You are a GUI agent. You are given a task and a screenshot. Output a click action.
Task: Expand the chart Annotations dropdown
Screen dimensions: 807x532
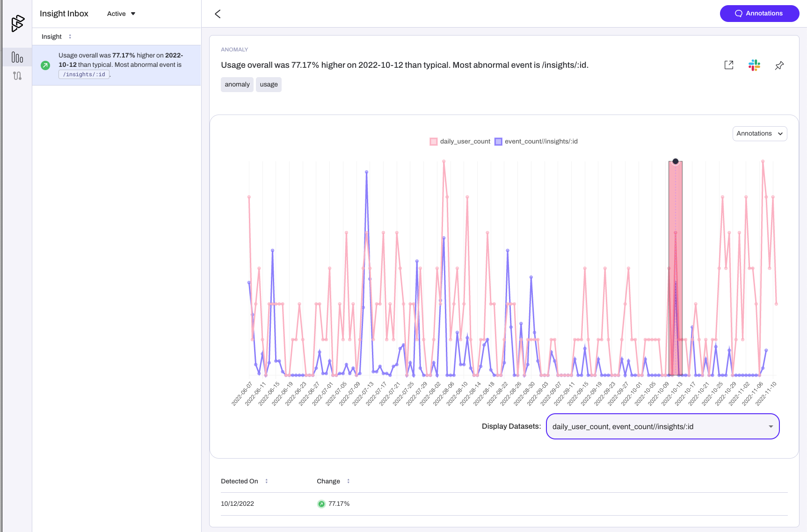point(760,134)
